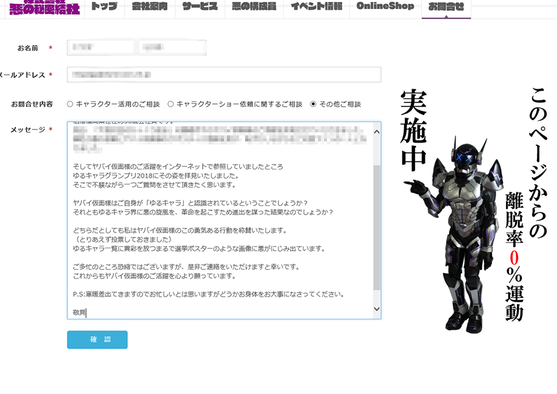Visit the イベント情報 page
Viewport: 557px width, 394px height.
pos(317,6)
